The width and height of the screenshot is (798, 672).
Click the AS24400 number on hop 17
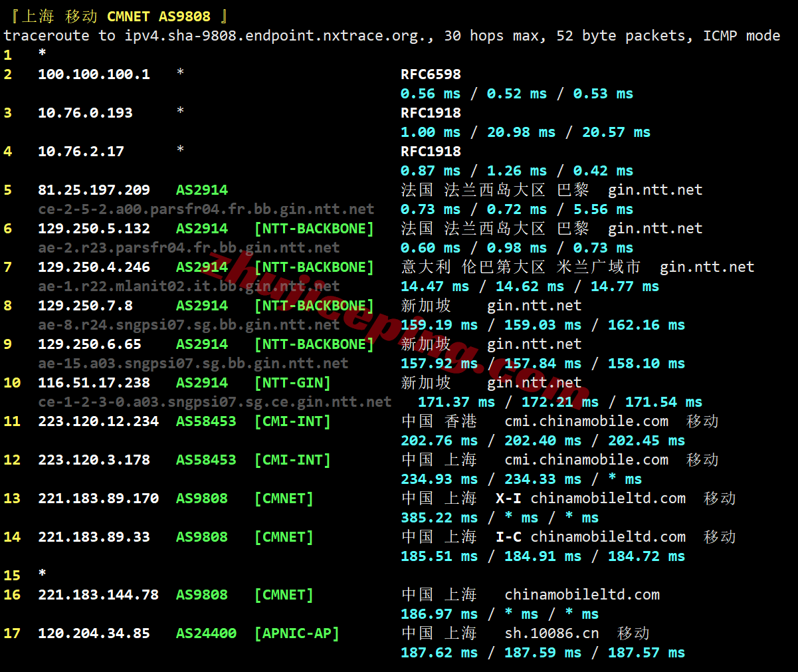point(206,633)
